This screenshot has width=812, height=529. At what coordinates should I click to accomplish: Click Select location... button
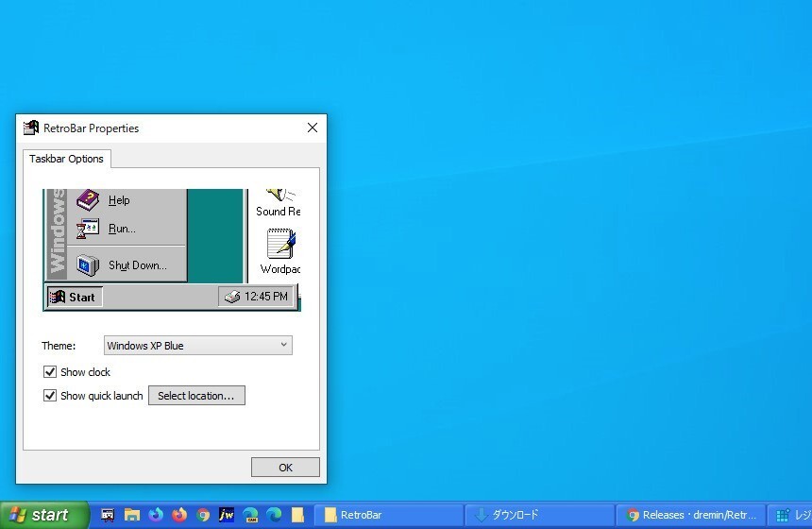pyautogui.click(x=196, y=396)
